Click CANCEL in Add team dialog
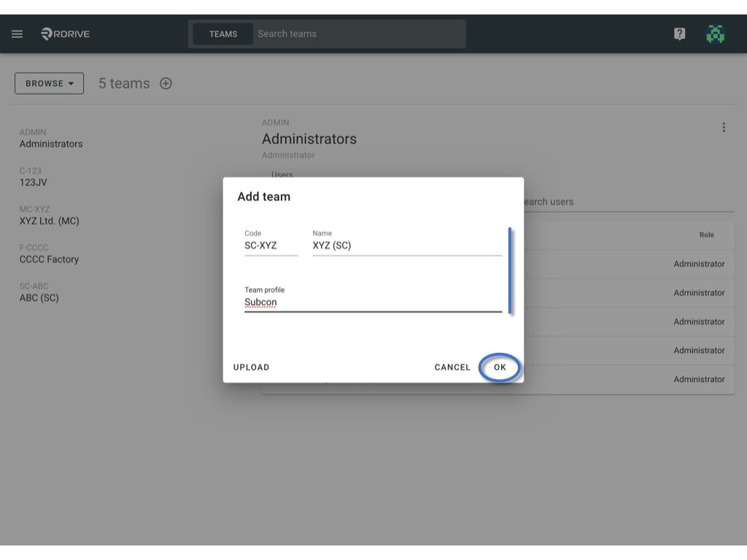 tap(452, 367)
